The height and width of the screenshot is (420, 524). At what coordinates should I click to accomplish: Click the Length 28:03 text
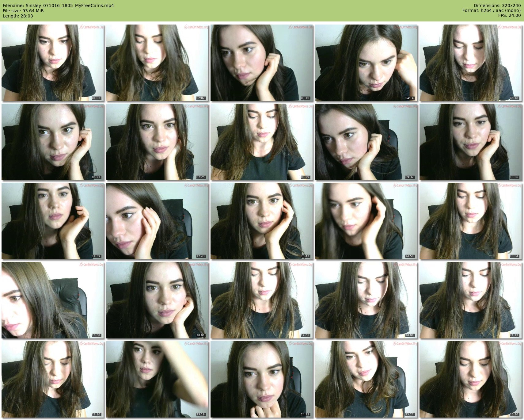click(x=18, y=16)
